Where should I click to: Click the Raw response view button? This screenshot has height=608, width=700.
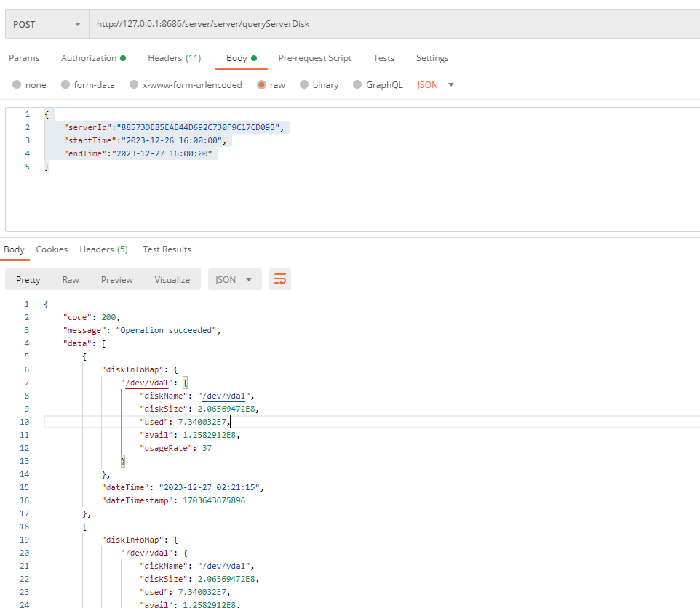pyautogui.click(x=71, y=279)
